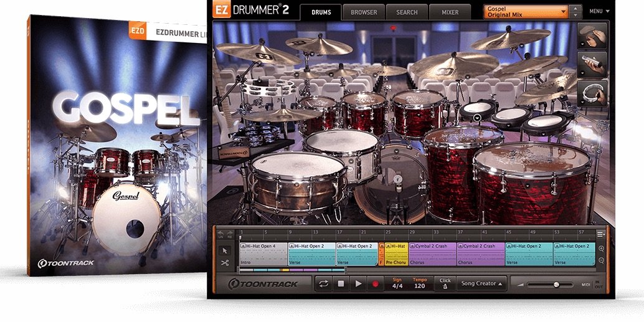Screen dimensions: 644x322
Task: Click the master volume slider knob
Action: [556, 284]
